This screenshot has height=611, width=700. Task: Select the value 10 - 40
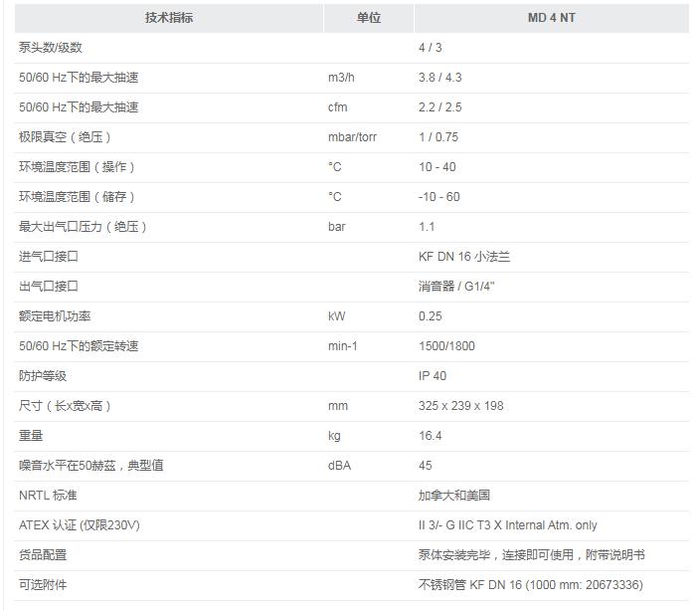[x=437, y=167]
